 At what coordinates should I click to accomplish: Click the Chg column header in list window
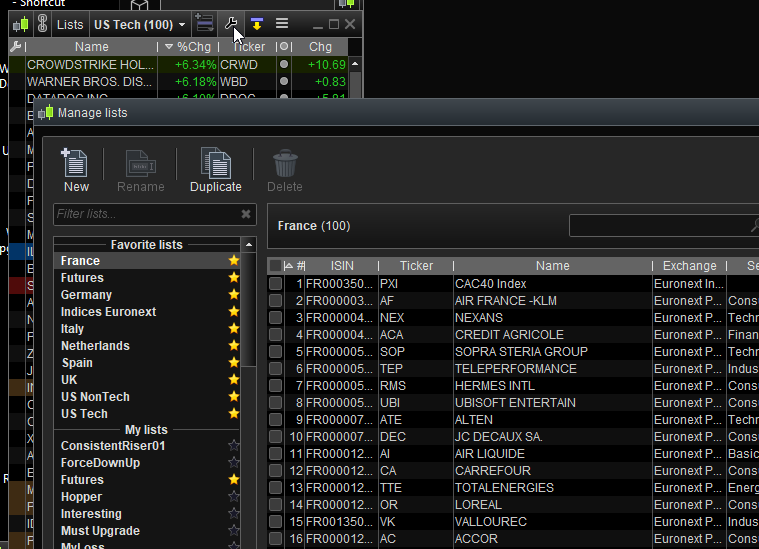pyautogui.click(x=320, y=46)
